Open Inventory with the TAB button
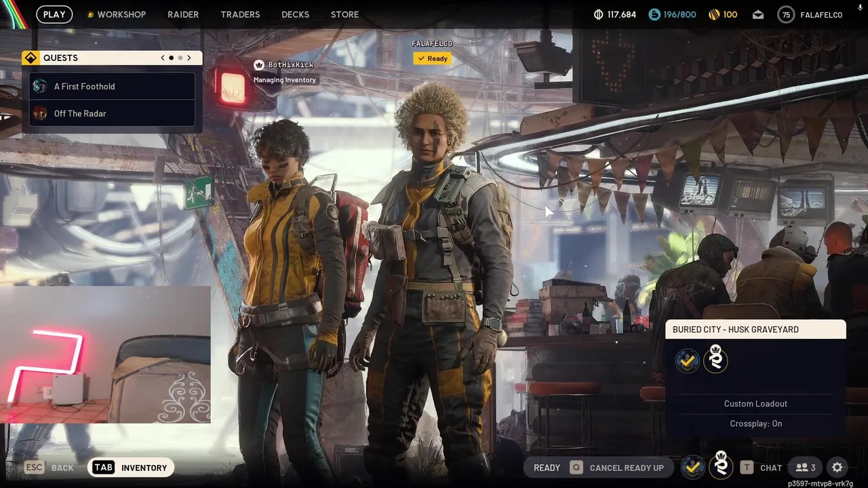 coord(131,468)
